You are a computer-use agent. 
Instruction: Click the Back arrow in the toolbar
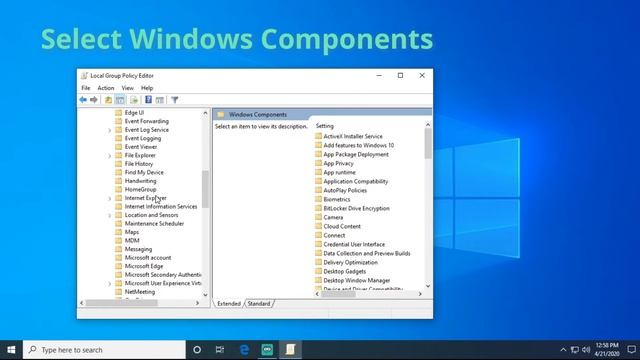click(83, 100)
